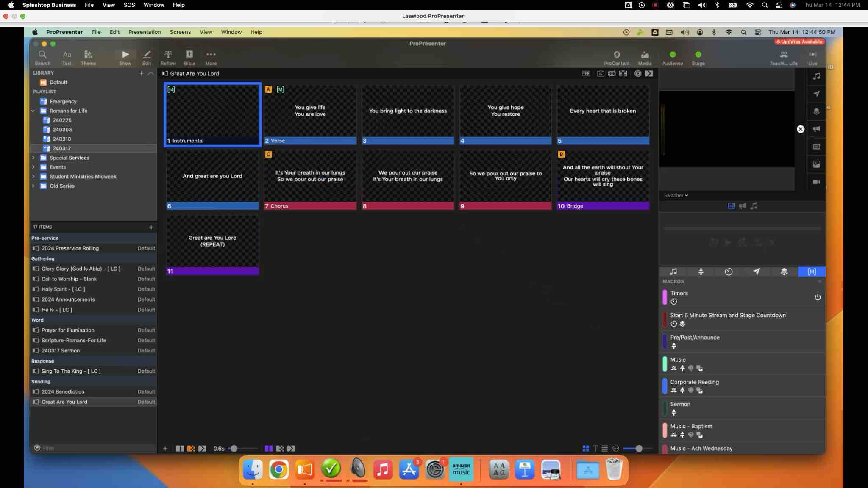Toggle the Audience output on/off

coord(673,55)
